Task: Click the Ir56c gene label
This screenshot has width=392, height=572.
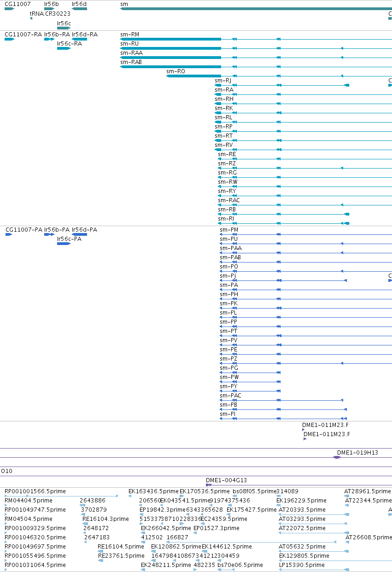Action: click(64, 23)
